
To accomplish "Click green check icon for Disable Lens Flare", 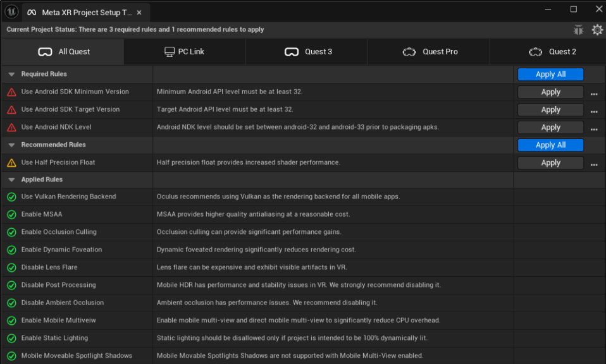I will point(11,267).
